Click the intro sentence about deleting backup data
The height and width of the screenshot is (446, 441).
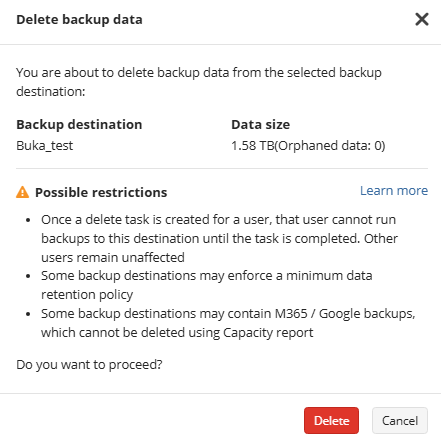click(x=199, y=82)
